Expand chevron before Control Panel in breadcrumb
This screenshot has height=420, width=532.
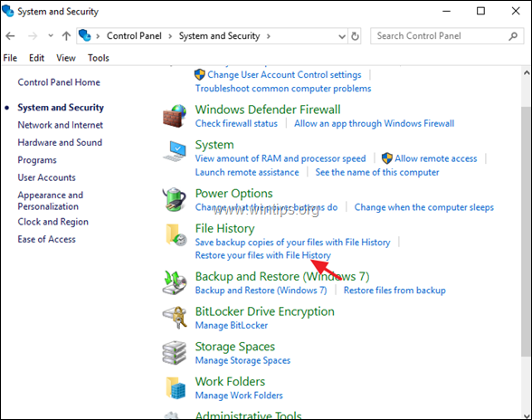pyautogui.click(x=98, y=36)
